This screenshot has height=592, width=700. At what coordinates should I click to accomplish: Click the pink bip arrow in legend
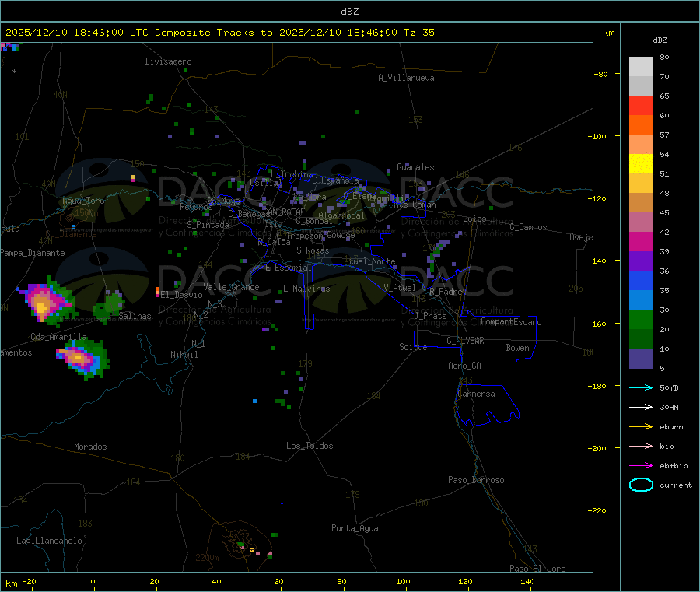click(x=641, y=446)
